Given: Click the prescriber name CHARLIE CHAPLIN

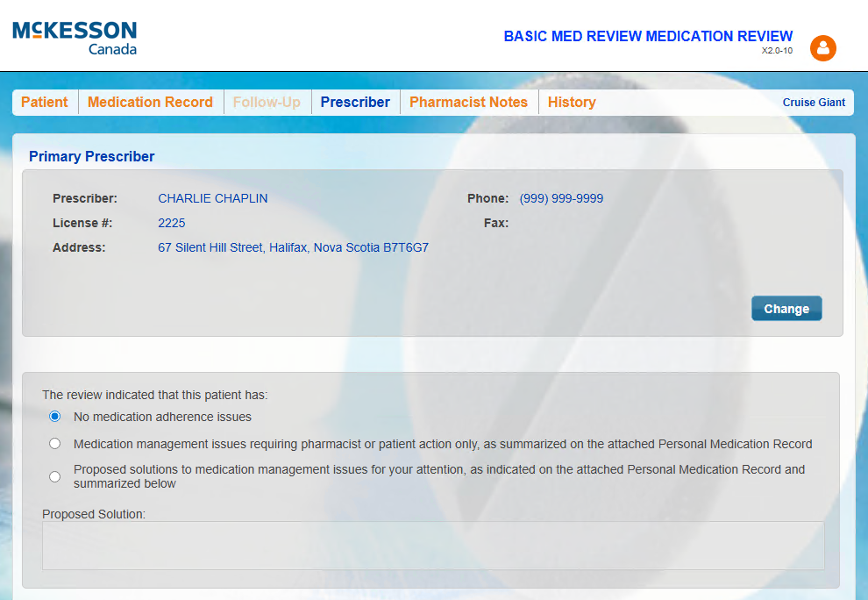Looking at the screenshot, I should point(212,198).
